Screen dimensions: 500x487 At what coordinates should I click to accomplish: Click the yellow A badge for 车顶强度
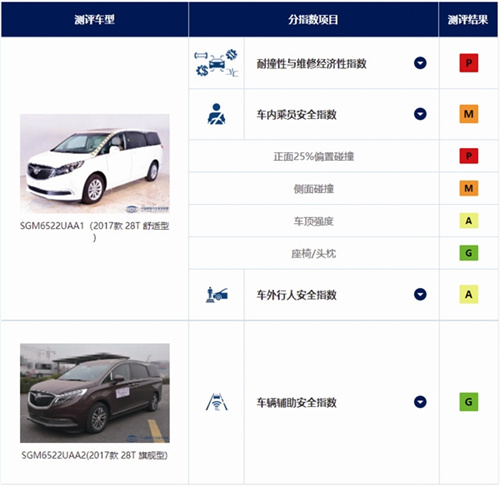pyautogui.click(x=469, y=221)
